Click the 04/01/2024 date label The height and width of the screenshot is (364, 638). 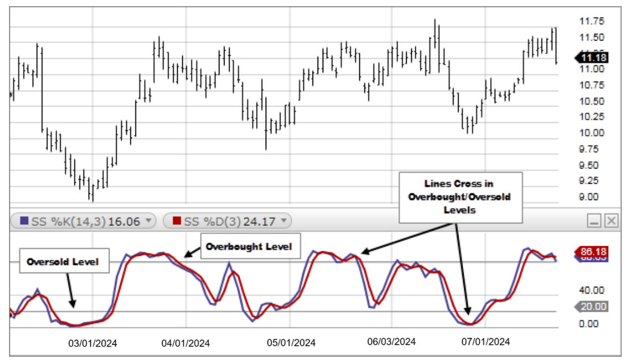coord(186,343)
